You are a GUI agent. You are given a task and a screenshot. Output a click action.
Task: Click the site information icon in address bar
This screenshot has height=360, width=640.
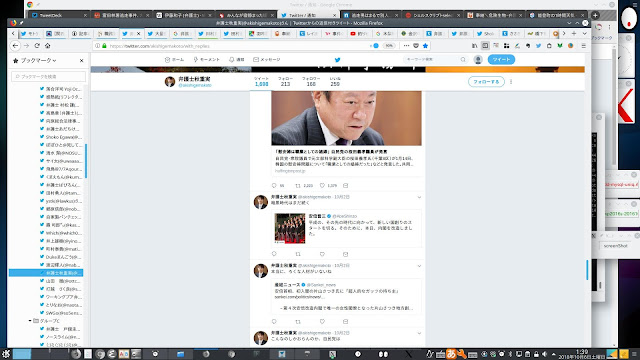point(97,46)
